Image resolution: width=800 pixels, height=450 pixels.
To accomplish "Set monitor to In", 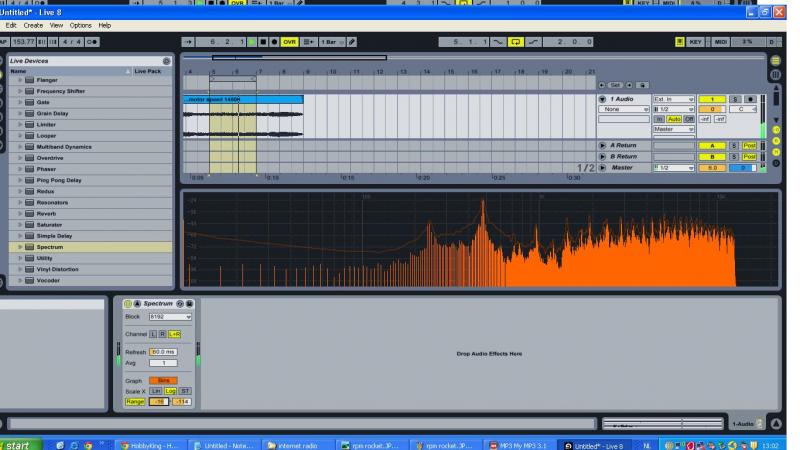I will (x=659, y=119).
